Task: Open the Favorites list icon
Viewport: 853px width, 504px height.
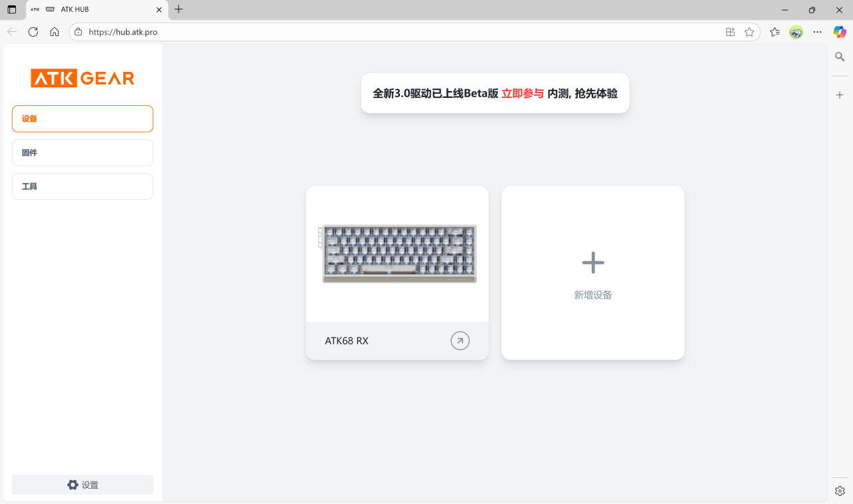Action: point(774,32)
